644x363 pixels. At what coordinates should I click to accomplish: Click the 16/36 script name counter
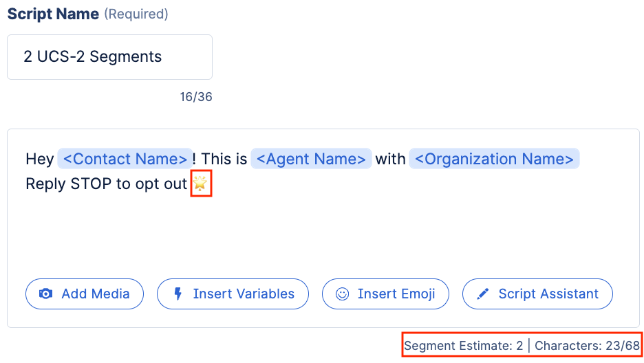coord(196,97)
